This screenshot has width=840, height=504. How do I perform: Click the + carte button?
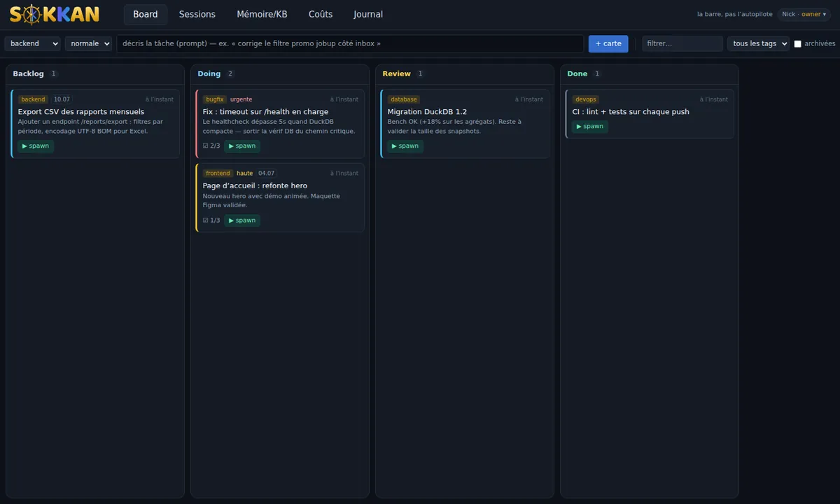[x=608, y=43]
